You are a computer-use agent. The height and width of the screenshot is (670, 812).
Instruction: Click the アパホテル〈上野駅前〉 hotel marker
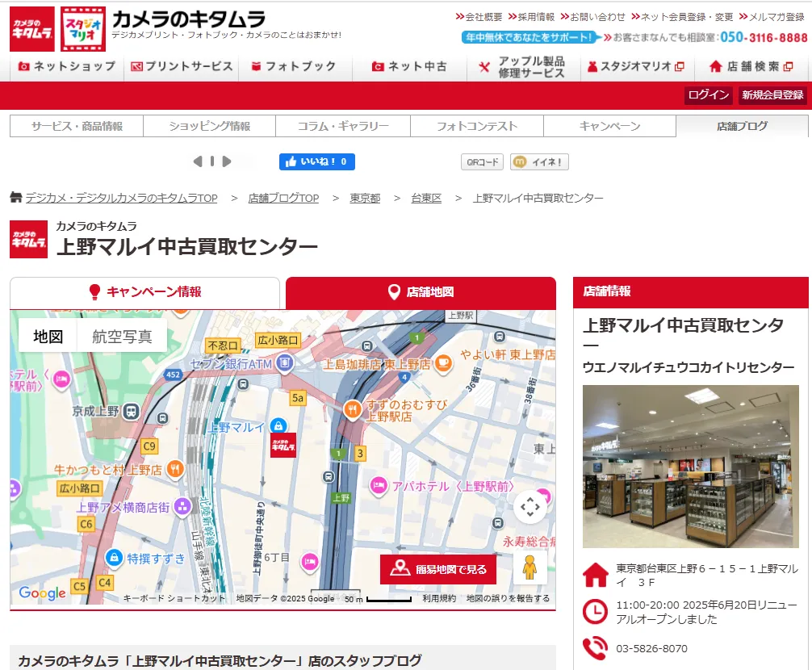point(379,486)
